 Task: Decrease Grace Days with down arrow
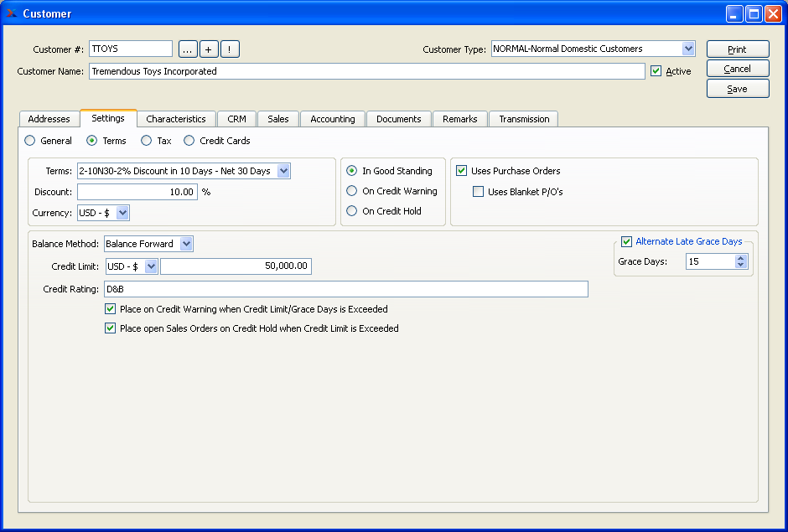[741, 265]
